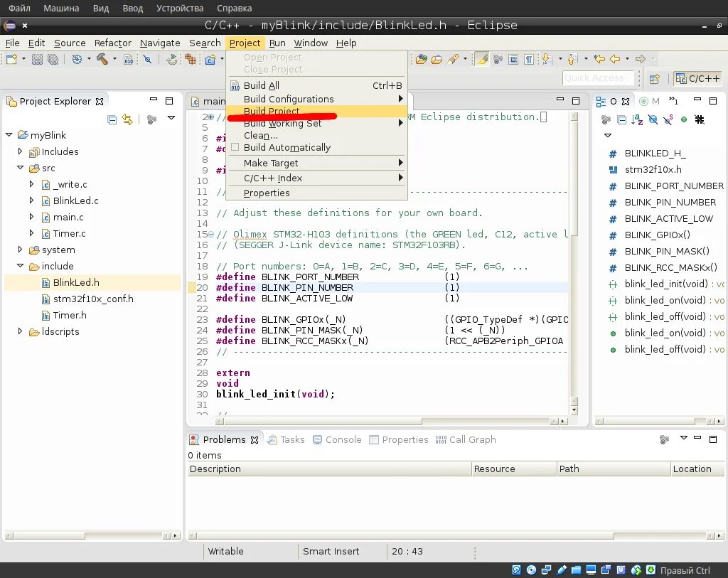Viewport: 728px width, 578px height.
Task: Open dropdown arrow next to New icon
Action: (23, 59)
